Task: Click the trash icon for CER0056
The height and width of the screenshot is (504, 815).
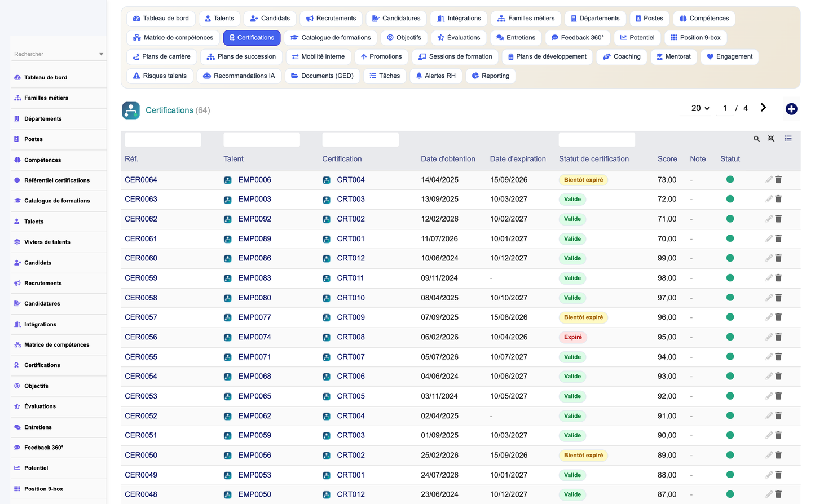Action: coord(778,337)
